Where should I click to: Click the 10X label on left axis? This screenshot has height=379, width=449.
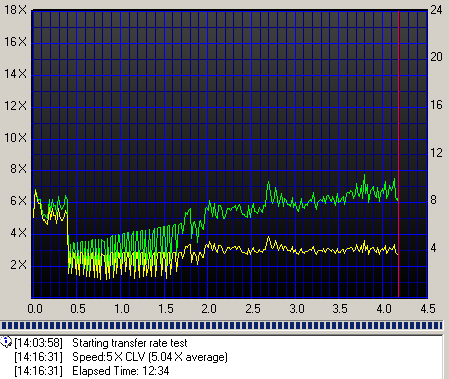(x=15, y=138)
